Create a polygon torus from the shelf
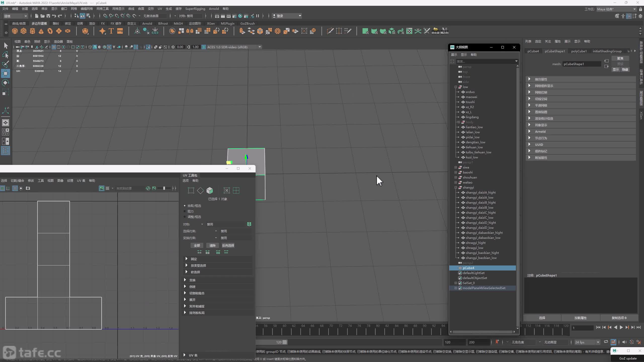The image size is (644, 362). pyautogui.click(x=50, y=31)
